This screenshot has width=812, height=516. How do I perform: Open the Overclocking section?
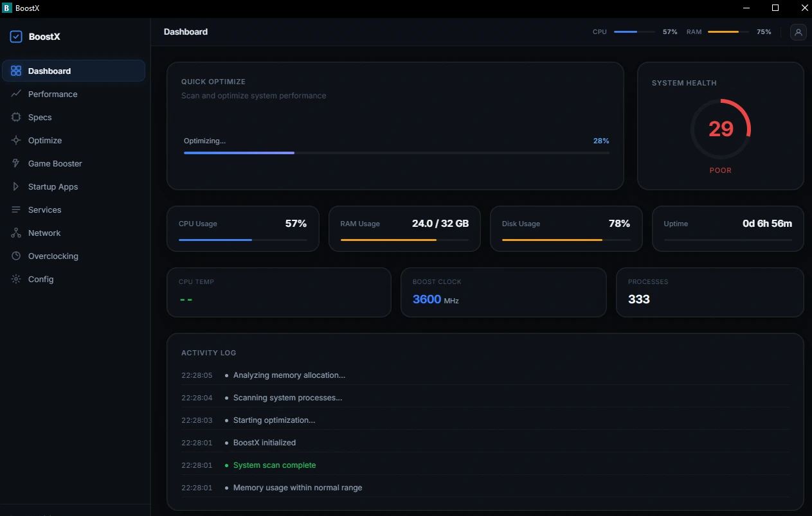coord(73,256)
